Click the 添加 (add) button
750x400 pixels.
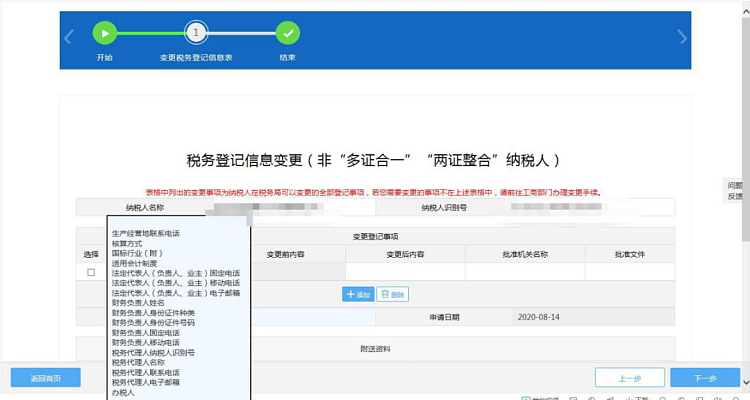358,294
